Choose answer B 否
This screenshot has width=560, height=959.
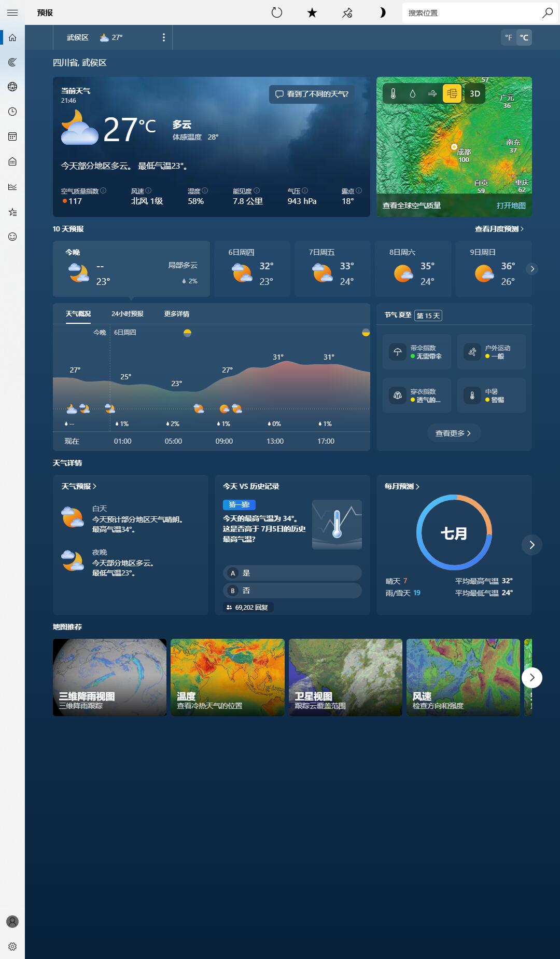(x=292, y=591)
